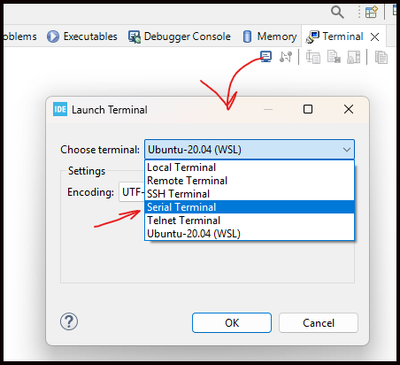Switch to the Memory tab
Viewport: 400px width, 365px height.
tap(270, 36)
